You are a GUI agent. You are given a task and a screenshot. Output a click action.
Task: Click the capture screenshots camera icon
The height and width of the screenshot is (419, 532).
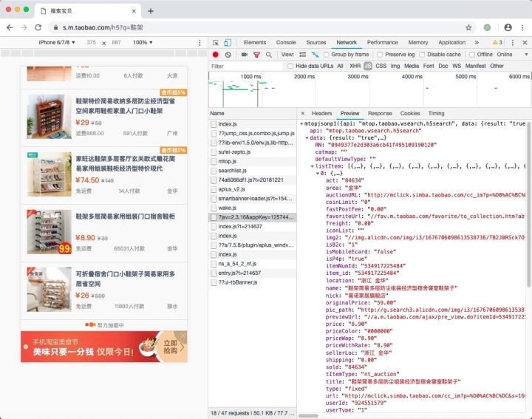coord(244,55)
